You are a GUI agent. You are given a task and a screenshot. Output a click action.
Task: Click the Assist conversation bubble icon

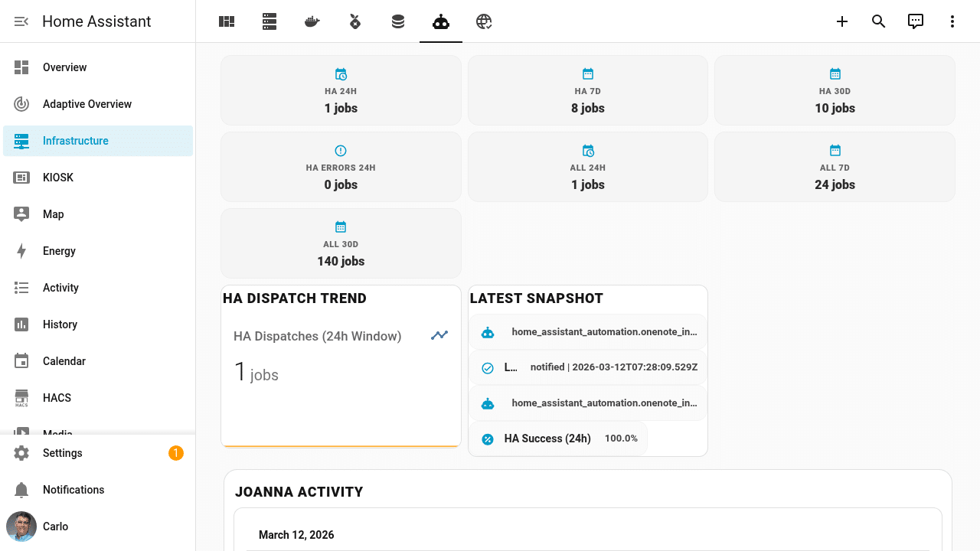[915, 21]
